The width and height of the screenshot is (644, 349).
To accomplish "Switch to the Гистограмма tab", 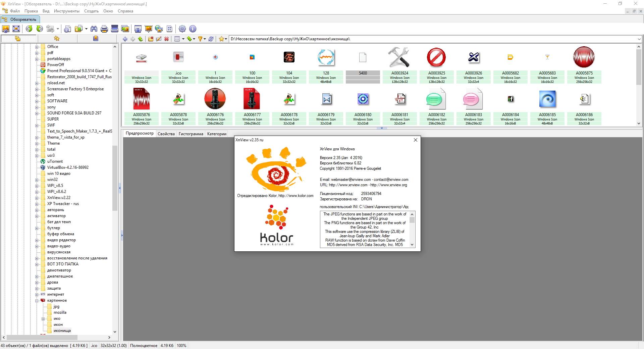I will 191,134.
